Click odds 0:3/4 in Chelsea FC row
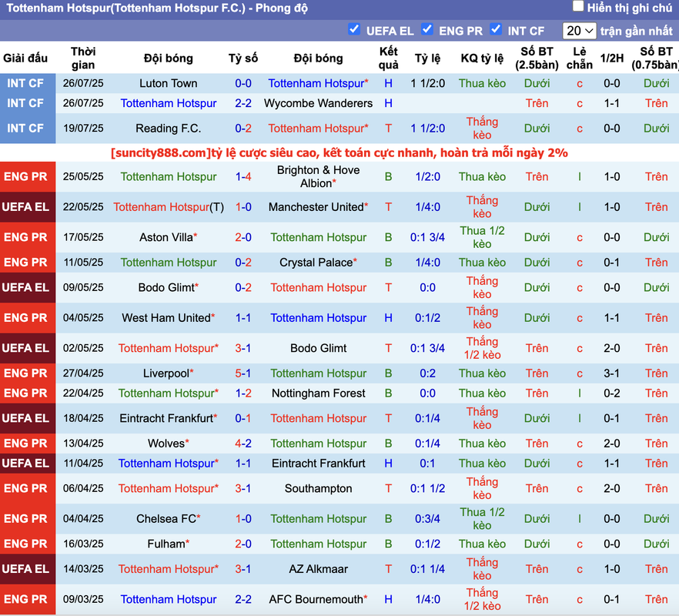 427,519
